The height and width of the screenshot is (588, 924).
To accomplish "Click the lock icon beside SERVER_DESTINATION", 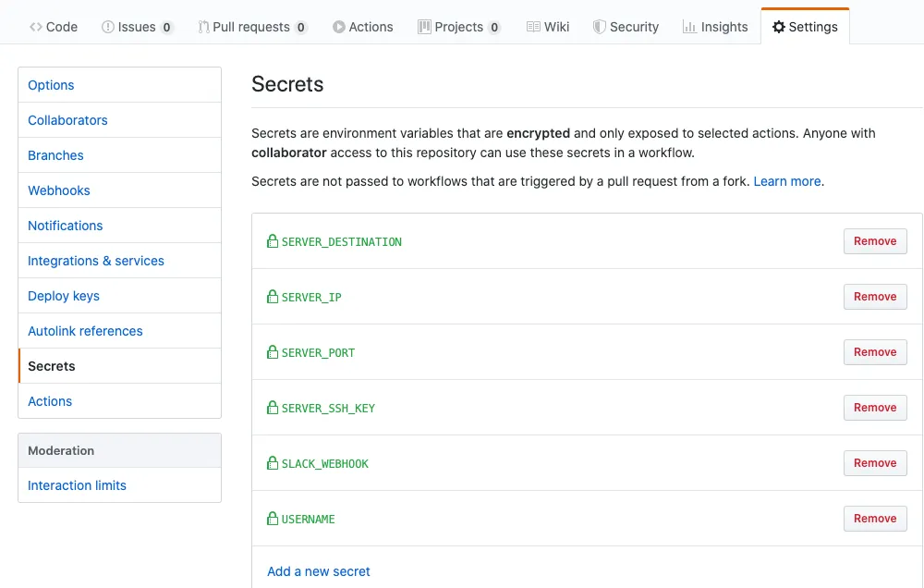I will [273, 241].
